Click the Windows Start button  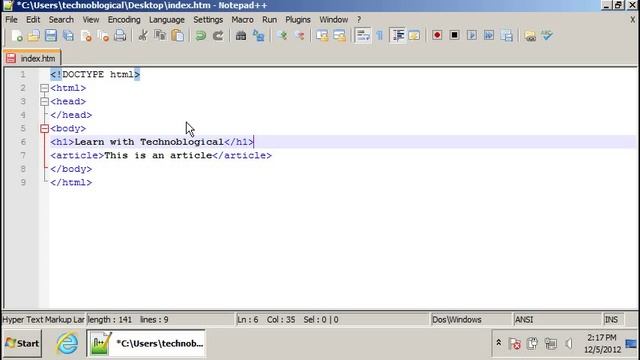click(x=22, y=343)
